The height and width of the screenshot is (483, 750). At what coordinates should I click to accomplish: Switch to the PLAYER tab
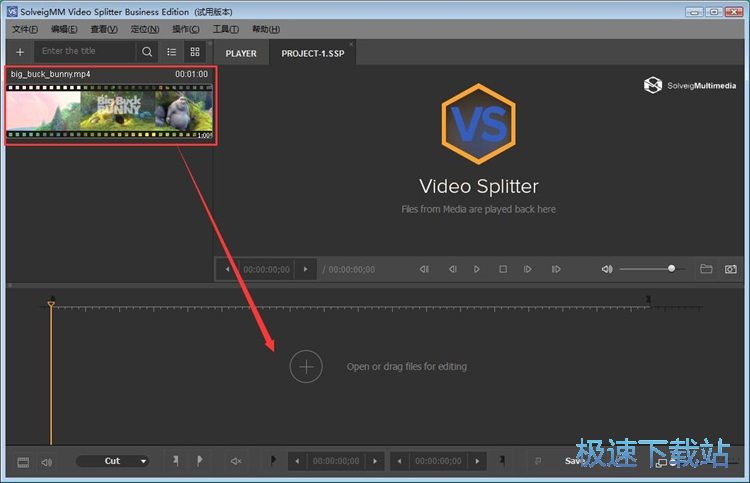click(x=241, y=53)
